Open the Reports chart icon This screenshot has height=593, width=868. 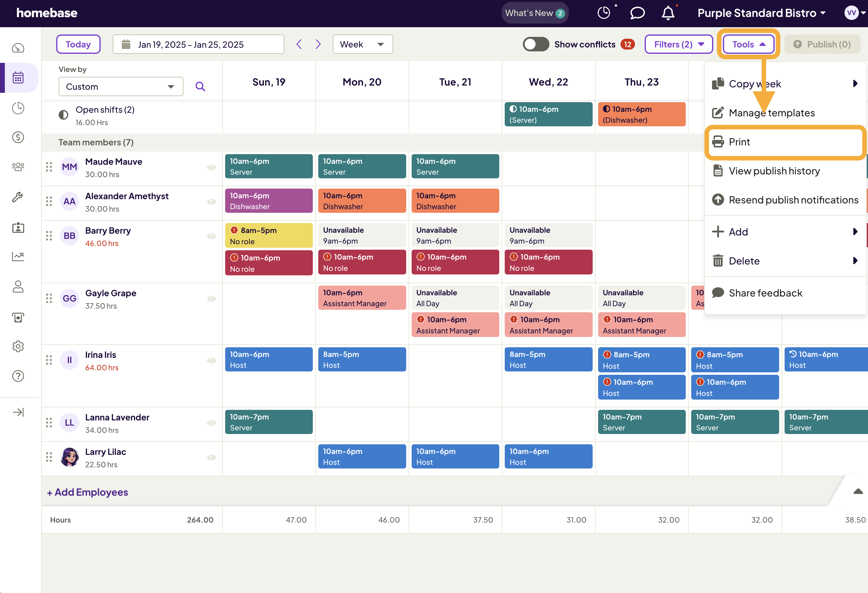[x=18, y=257]
